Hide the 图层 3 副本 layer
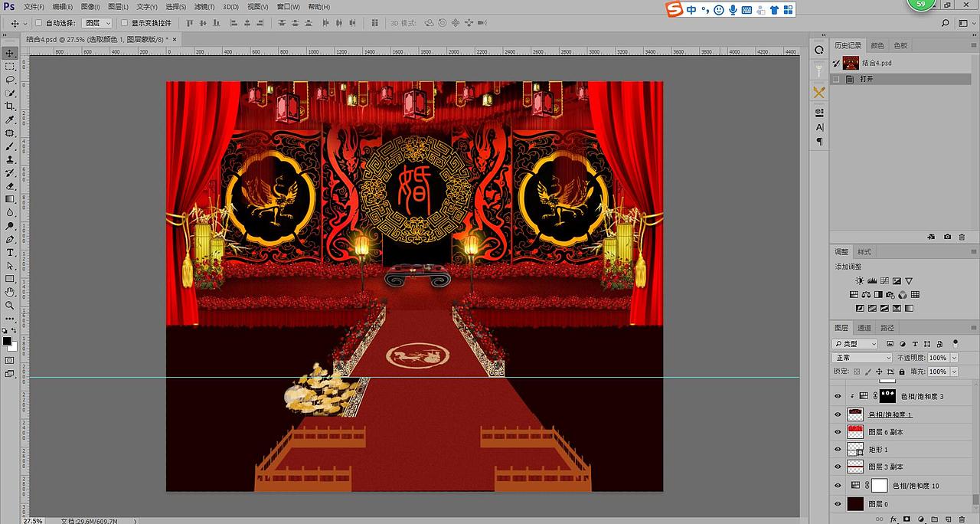980x524 pixels. 838,467
